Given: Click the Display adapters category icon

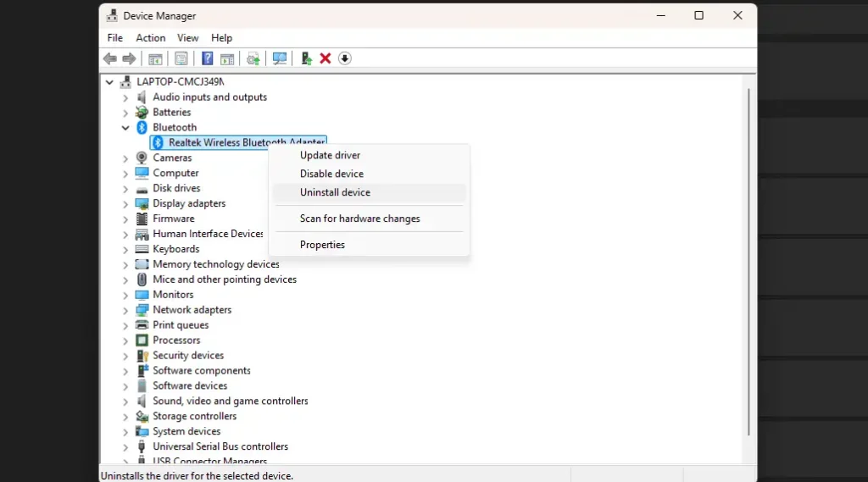Looking at the screenshot, I should click(142, 203).
